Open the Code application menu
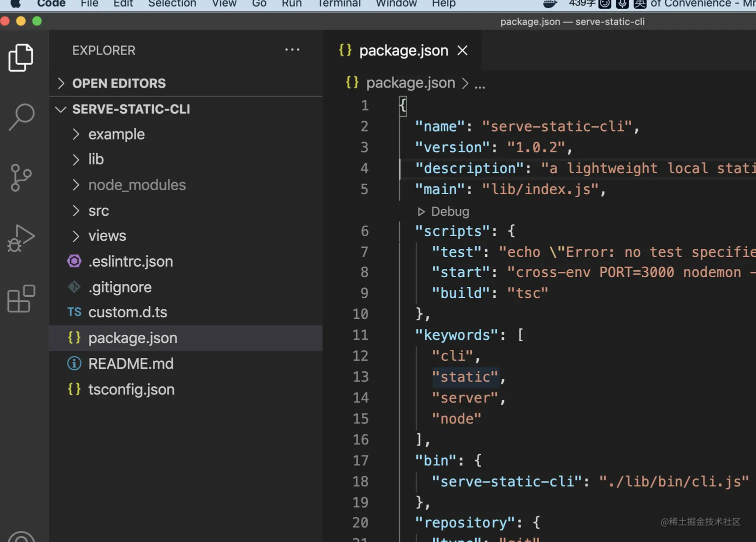The width and height of the screenshot is (756, 542). point(51,4)
